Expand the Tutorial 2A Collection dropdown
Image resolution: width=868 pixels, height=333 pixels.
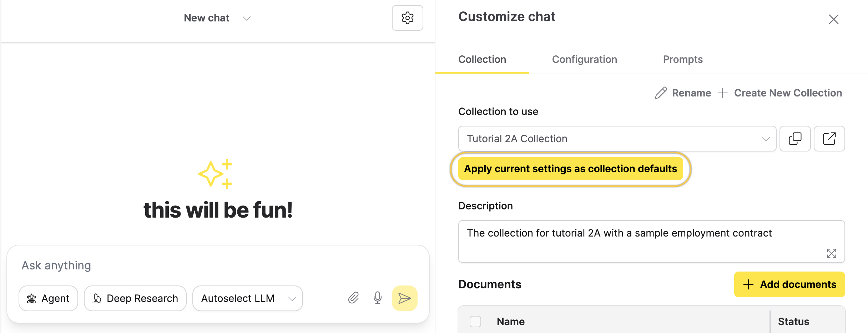(617, 139)
